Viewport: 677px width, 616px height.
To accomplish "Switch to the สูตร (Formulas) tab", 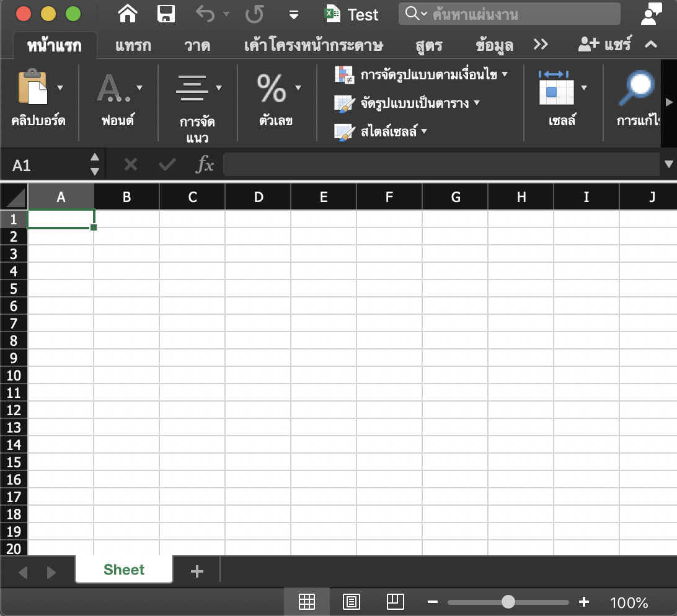I will pyautogui.click(x=429, y=45).
